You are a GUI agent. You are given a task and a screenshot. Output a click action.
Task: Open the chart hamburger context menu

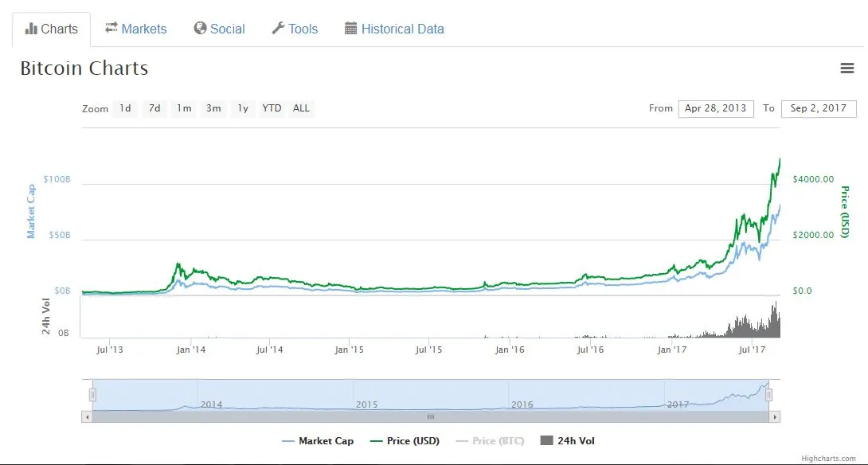[x=846, y=68]
